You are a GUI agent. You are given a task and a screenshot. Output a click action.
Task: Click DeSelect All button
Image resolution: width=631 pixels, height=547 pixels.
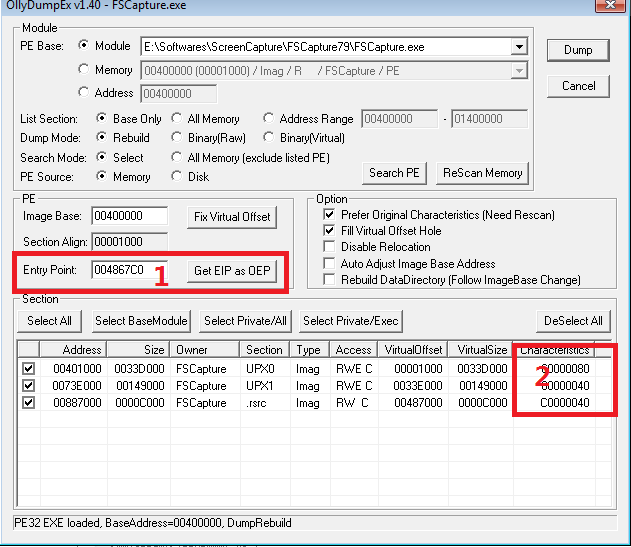pos(573,321)
